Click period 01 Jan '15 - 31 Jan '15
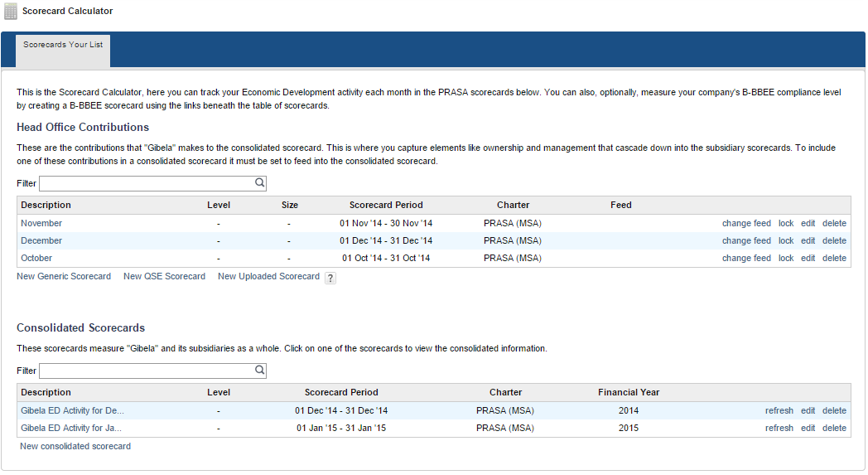Screen dimensions: 868x475 coord(341,428)
